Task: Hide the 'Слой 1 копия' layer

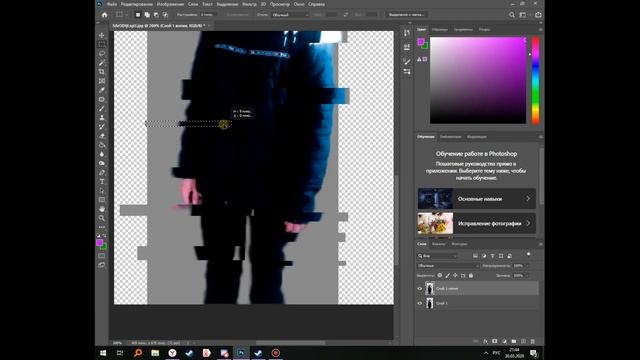Action: (x=420, y=289)
